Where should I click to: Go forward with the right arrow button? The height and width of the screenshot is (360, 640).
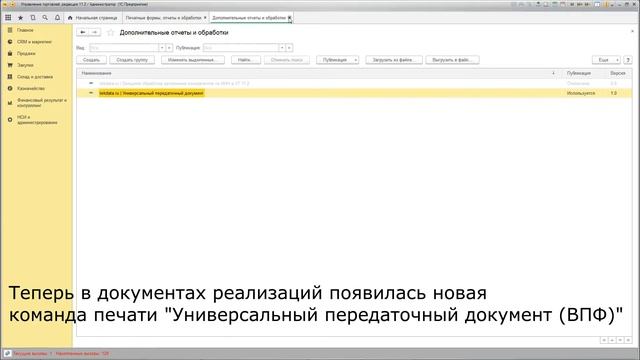point(95,32)
